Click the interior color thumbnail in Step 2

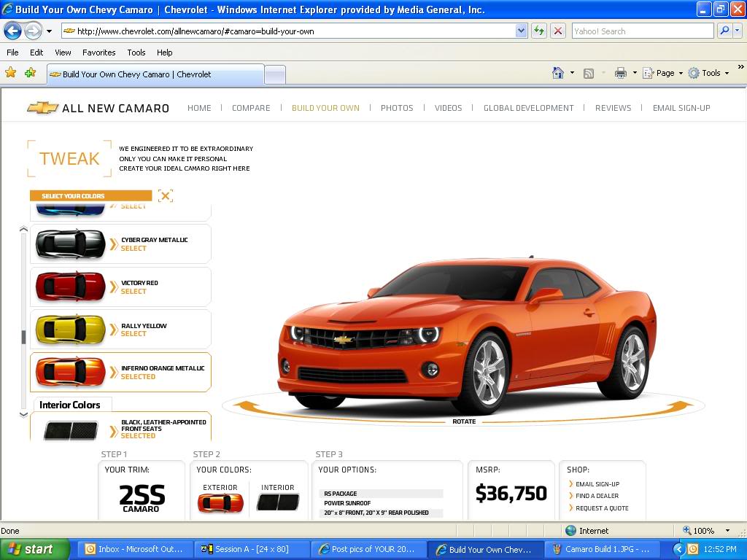tap(278, 502)
